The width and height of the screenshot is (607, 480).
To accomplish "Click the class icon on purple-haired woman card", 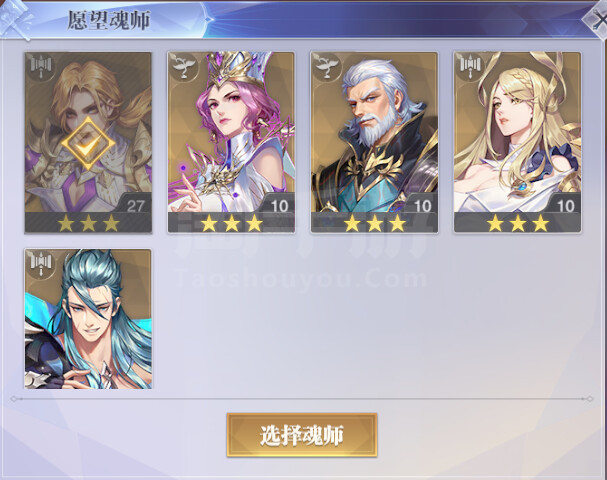I will pyautogui.click(x=184, y=67).
